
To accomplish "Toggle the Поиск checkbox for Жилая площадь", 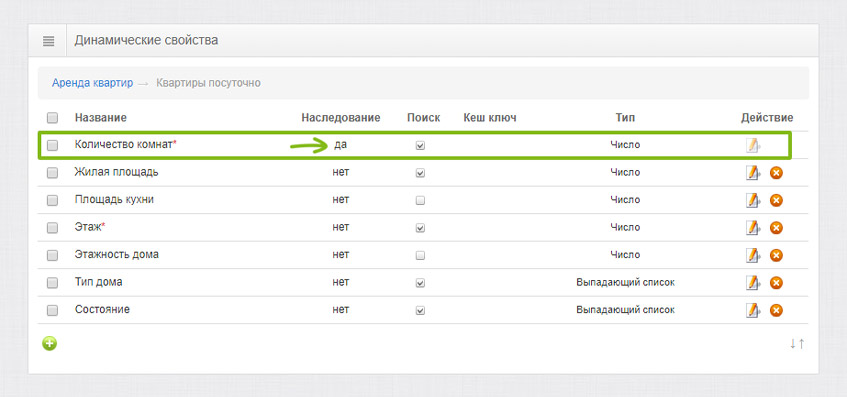I will tap(420, 173).
